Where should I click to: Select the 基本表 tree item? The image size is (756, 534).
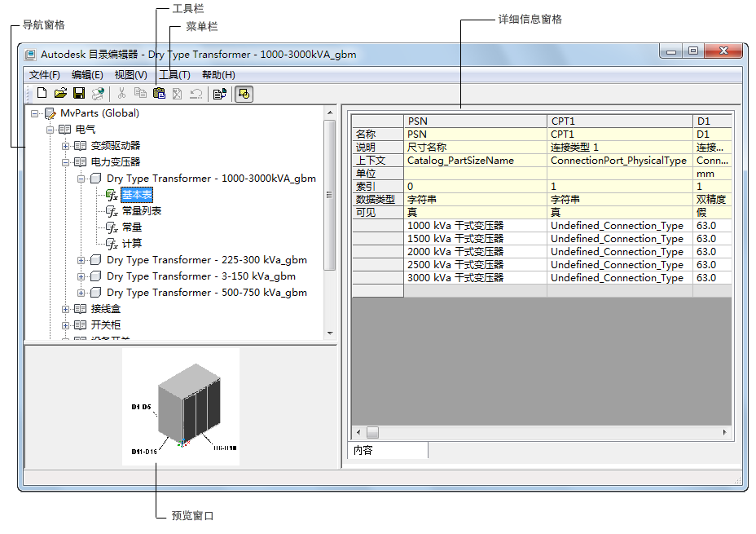pyautogui.click(x=137, y=195)
